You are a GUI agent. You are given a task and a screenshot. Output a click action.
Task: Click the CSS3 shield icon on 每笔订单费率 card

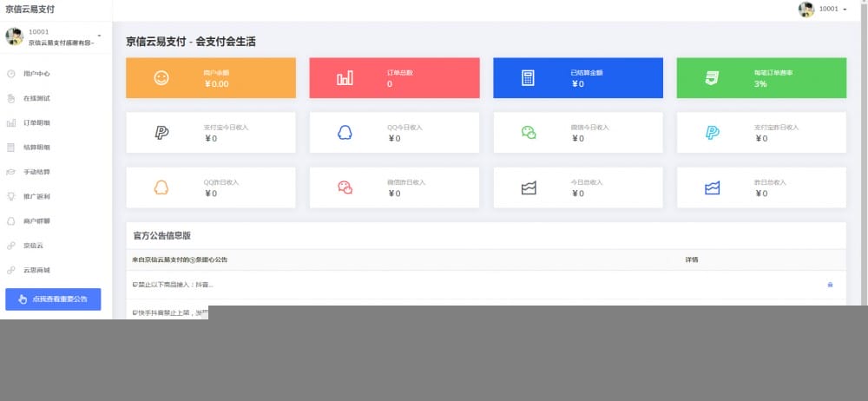[712, 78]
